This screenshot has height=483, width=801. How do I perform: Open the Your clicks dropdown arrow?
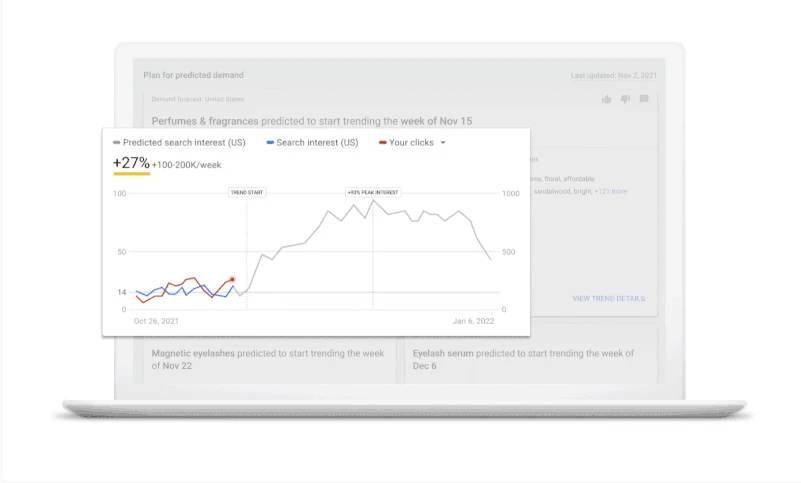click(443, 143)
